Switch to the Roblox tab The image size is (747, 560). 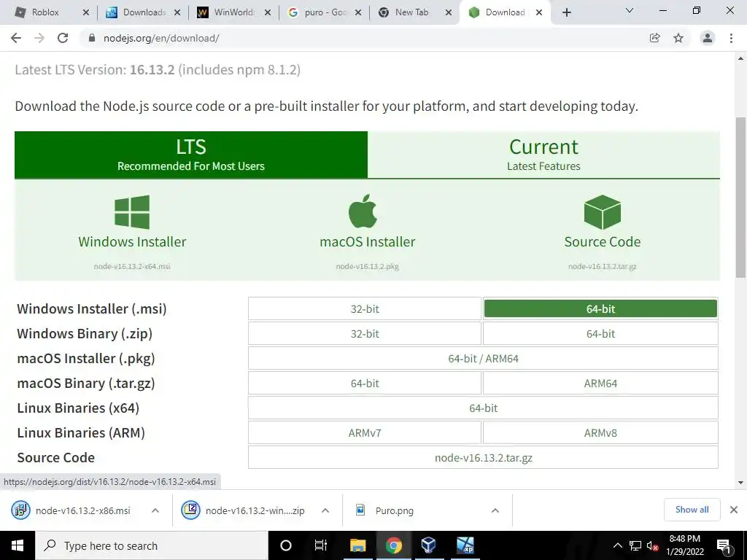point(45,12)
